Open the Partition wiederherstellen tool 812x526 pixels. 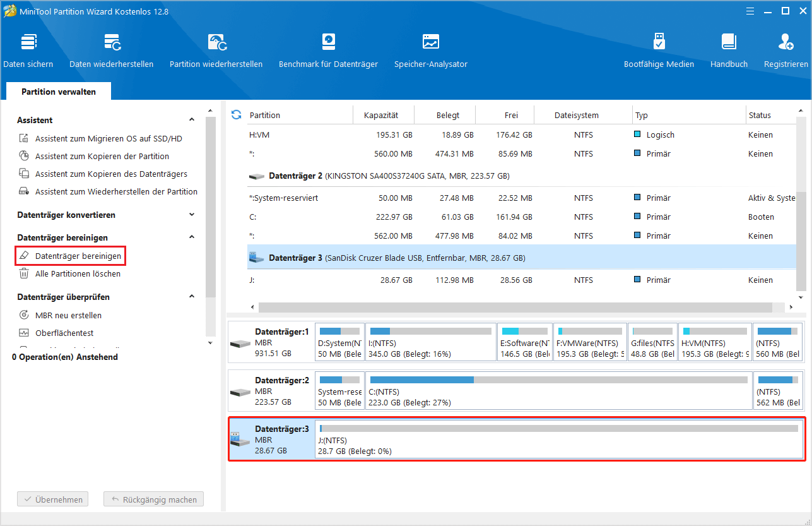pyautogui.click(x=216, y=51)
